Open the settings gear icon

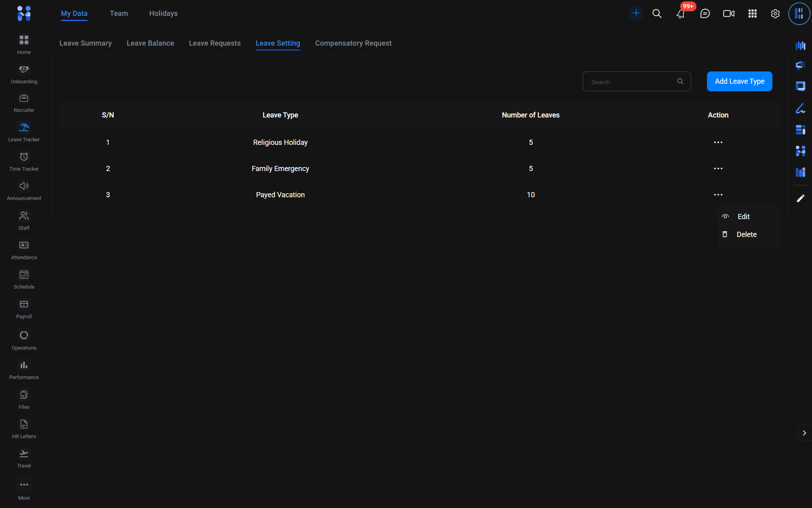(775, 13)
